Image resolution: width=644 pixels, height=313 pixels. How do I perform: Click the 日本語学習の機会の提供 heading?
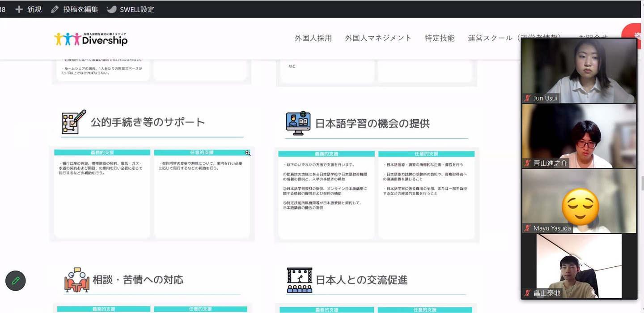[373, 124]
